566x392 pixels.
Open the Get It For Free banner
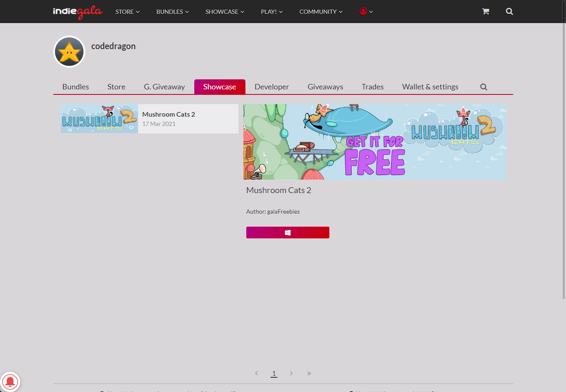pos(375,142)
